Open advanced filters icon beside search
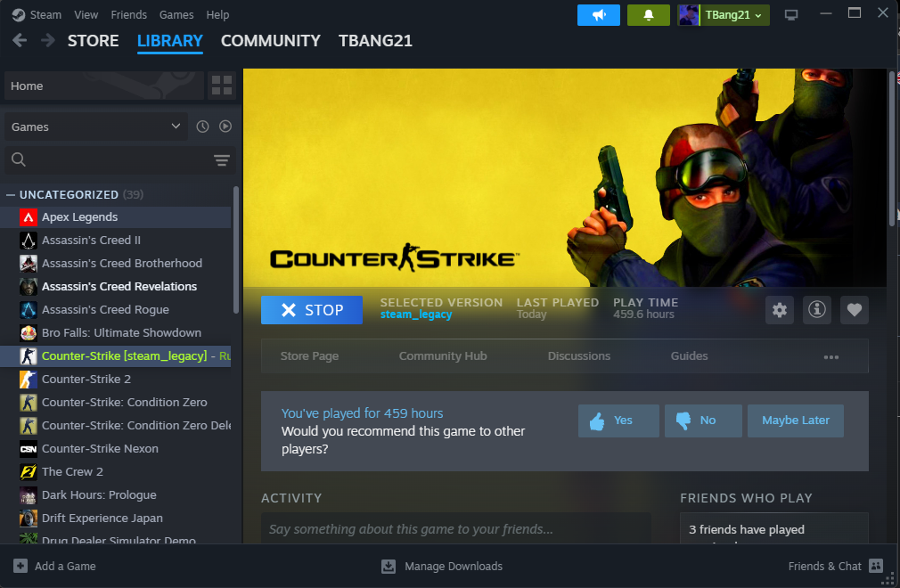The image size is (900, 588). [222, 160]
